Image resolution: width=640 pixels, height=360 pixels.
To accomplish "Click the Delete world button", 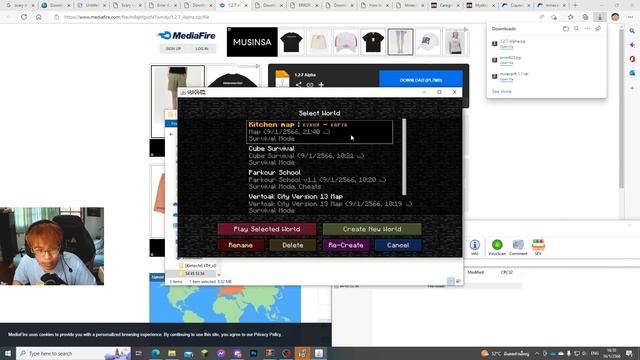I will point(293,245).
